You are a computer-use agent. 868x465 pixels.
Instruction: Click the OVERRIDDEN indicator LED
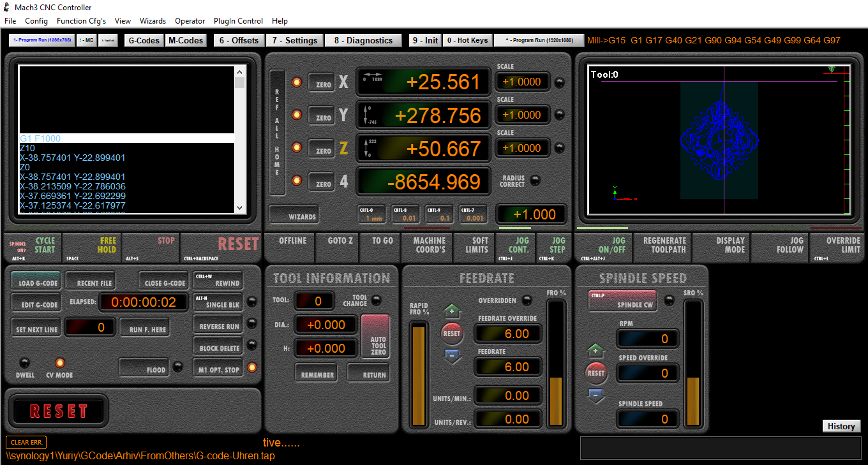(x=527, y=300)
